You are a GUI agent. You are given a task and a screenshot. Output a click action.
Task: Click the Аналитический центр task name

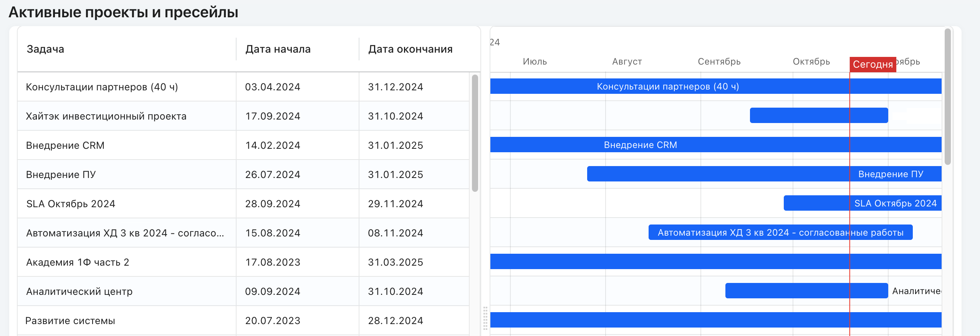coord(79,291)
